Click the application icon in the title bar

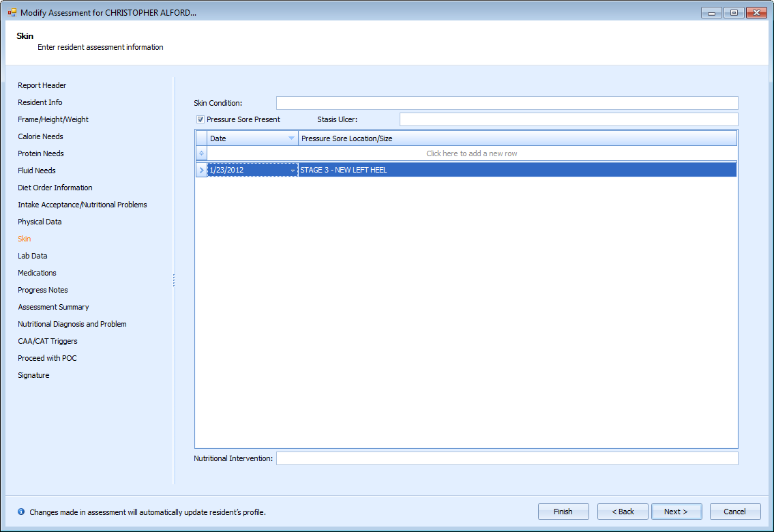click(x=12, y=12)
